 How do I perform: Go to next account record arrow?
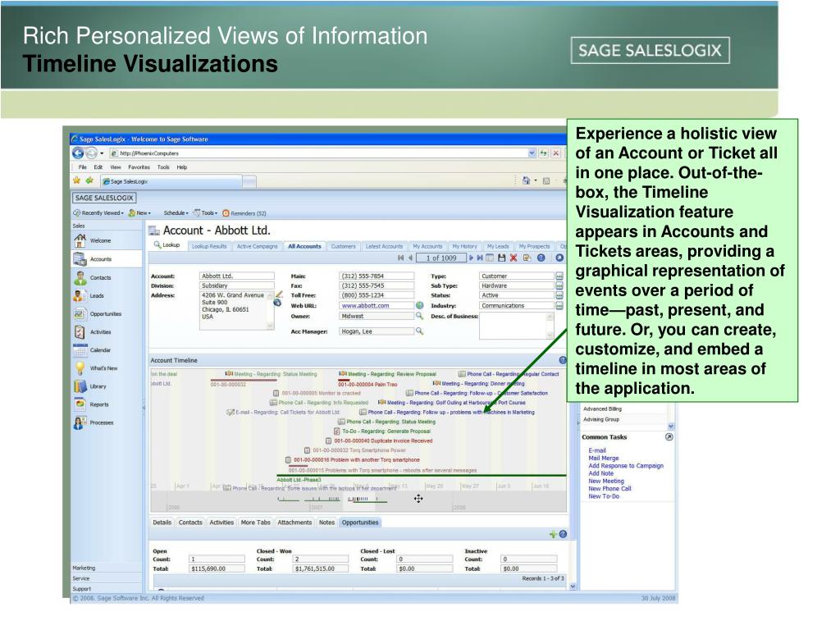[x=472, y=258]
